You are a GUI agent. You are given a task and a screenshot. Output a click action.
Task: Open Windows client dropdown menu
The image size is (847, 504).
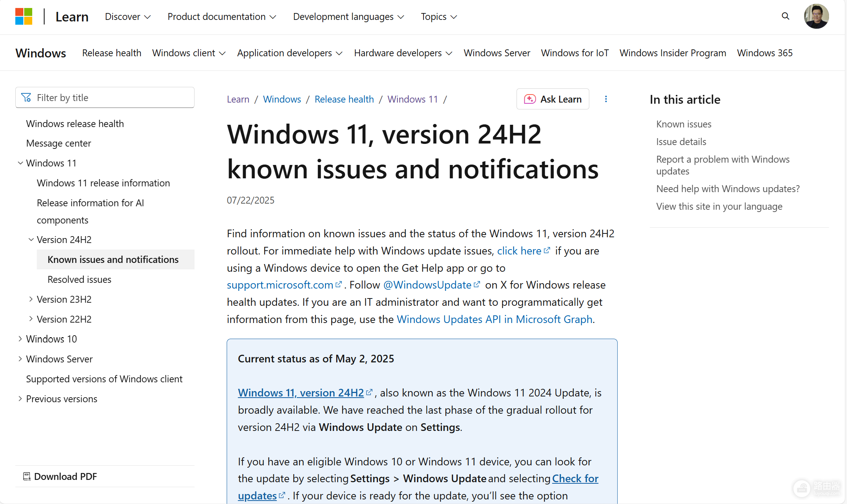[x=189, y=53]
